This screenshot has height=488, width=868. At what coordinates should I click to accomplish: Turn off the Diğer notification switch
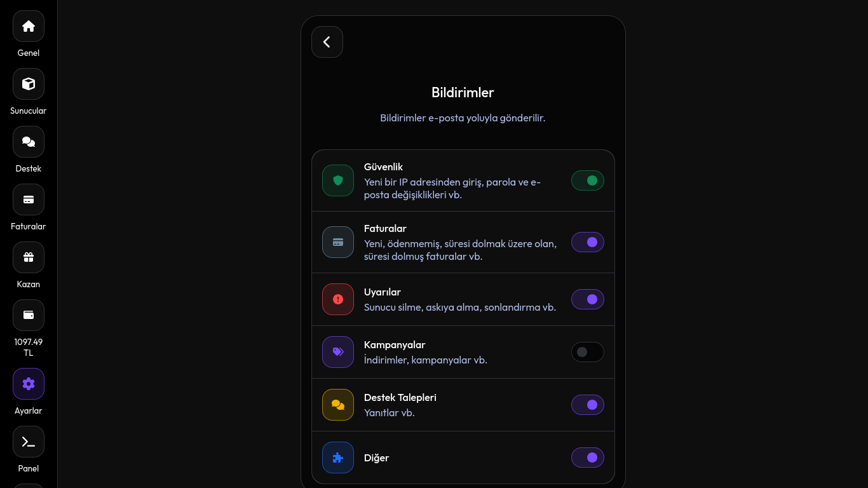[588, 457]
